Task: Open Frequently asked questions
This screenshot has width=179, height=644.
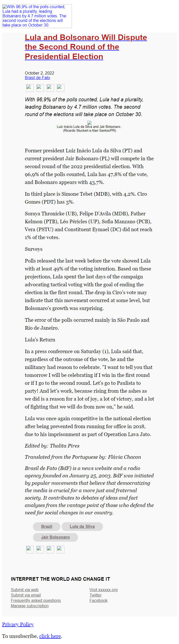Action: click(36, 600)
